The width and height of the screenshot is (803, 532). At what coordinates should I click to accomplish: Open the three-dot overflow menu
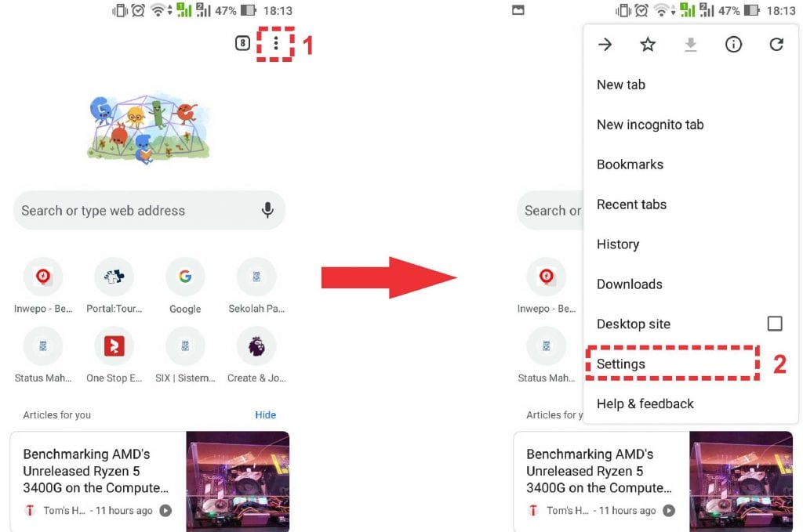(275, 43)
